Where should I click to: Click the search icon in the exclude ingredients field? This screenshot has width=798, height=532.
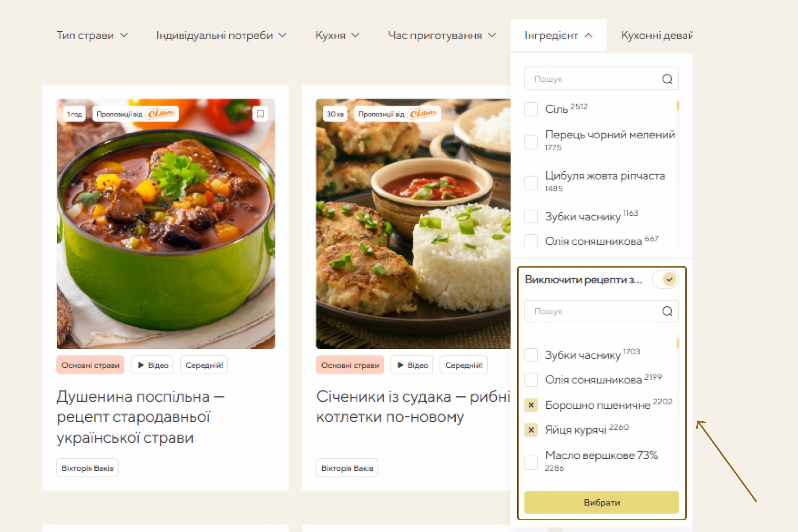tap(667, 311)
